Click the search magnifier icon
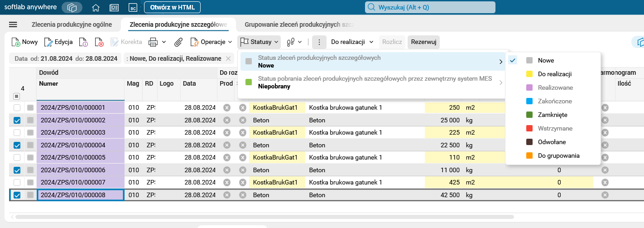 [371, 7]
